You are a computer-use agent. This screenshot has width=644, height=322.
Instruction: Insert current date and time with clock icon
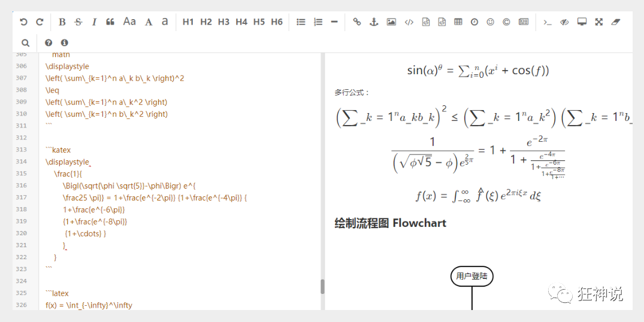474,22
